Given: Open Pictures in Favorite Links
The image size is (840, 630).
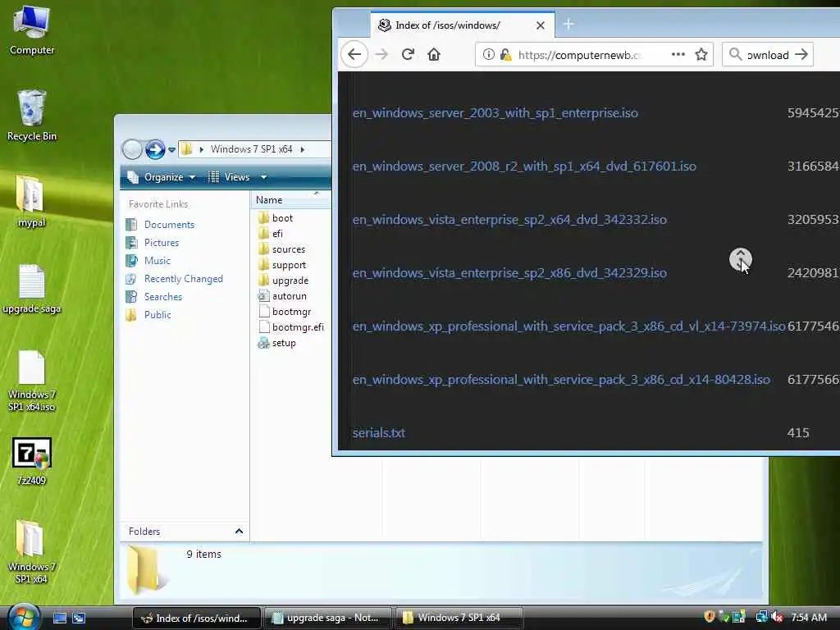Looking at the screenshot, I should point(153,243).
